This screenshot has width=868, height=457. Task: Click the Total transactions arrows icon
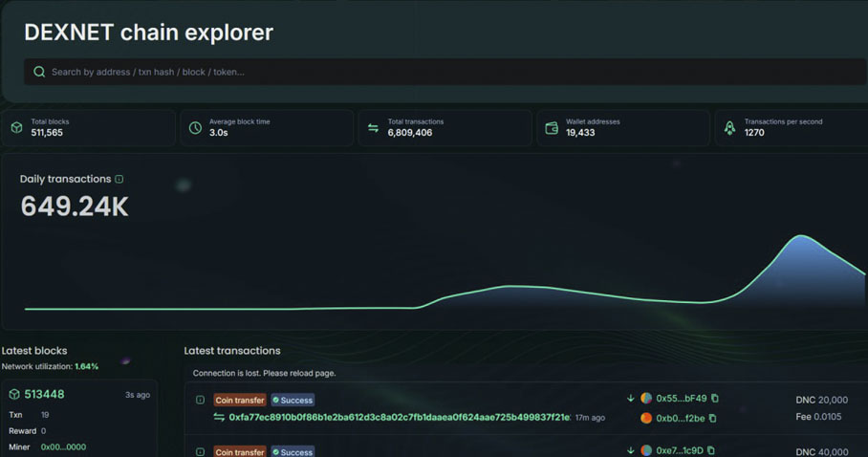point(373,128)
